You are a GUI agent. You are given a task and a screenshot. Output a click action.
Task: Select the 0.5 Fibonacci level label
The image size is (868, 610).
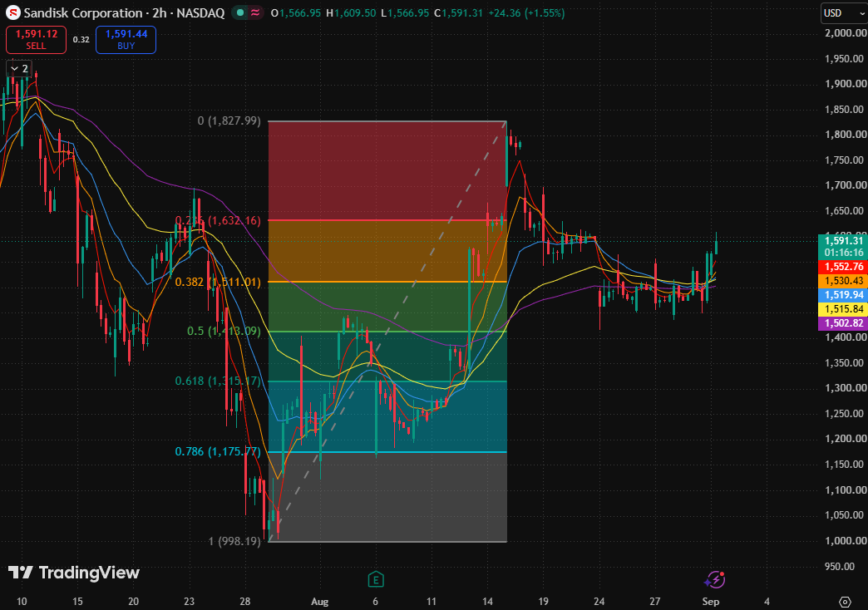pos(224,331)
